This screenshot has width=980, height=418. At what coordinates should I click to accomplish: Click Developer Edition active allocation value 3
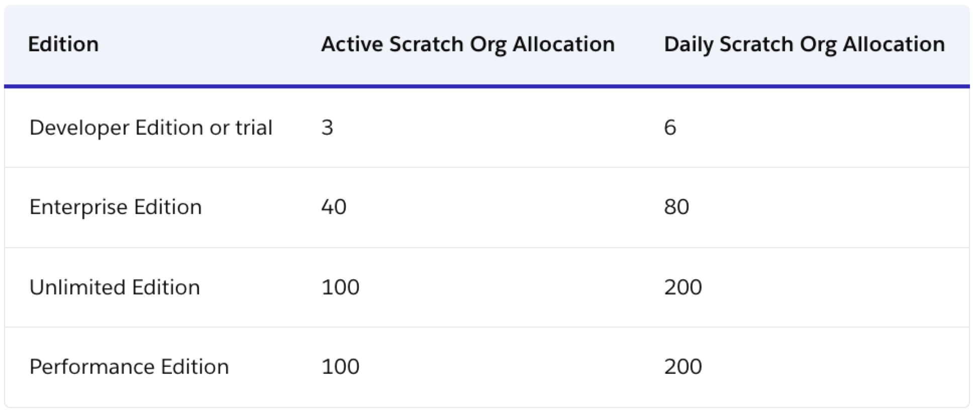(327, 128)
